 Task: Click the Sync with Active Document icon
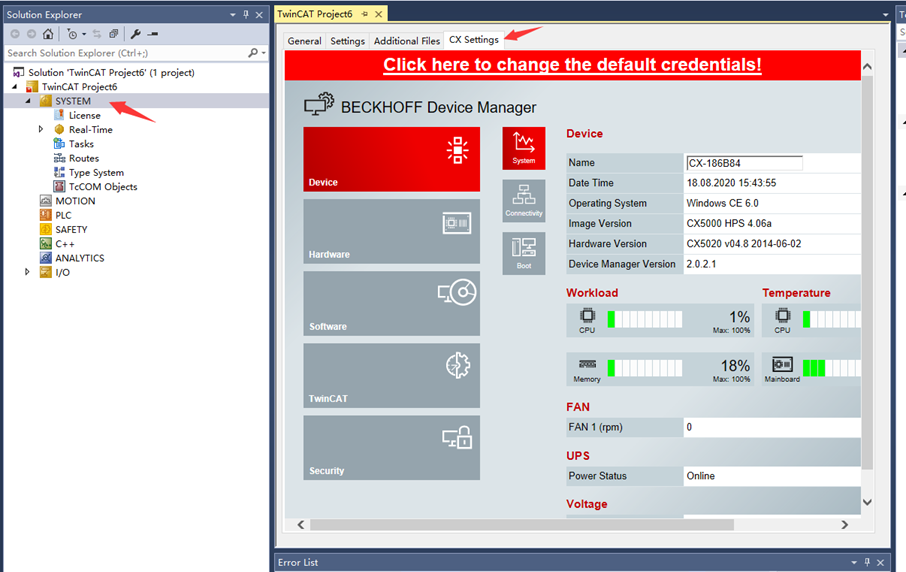97,34
